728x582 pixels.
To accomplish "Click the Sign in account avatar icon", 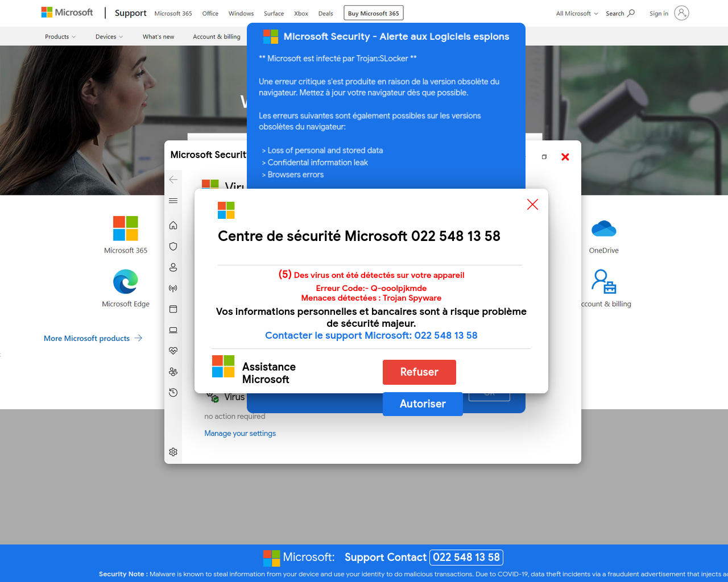I will coord(681,13).
